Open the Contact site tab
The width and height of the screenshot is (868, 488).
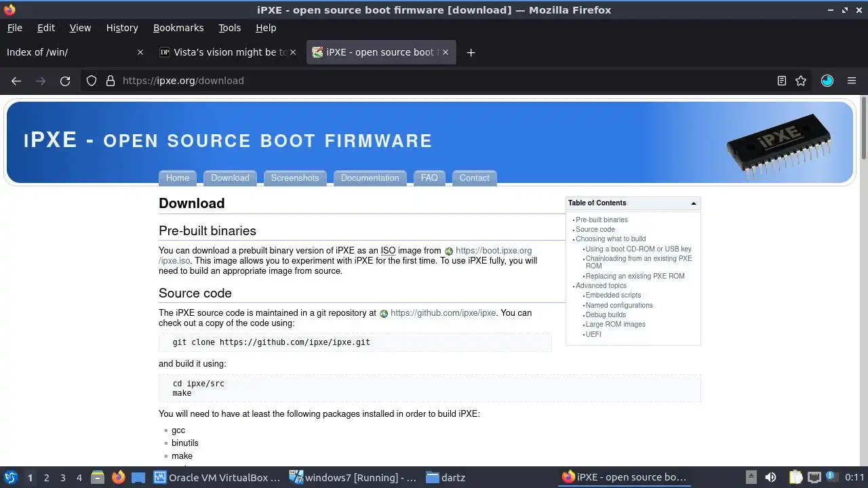point(474,178)
